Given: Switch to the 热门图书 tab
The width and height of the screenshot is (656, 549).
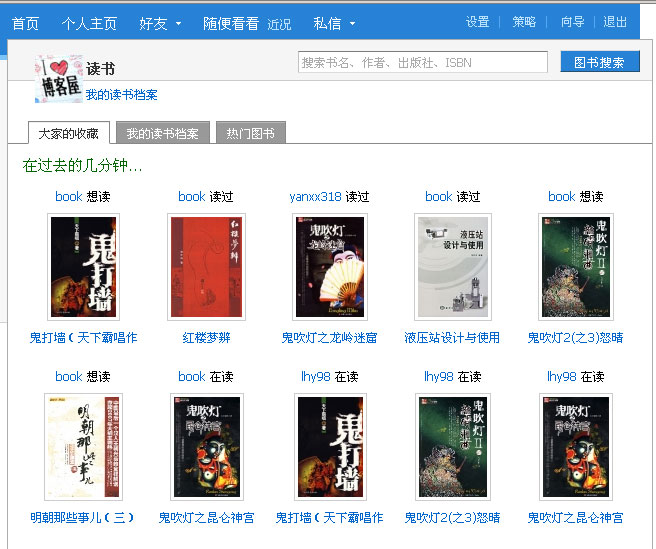Looking at the screenshot, I should pyautogui.click(x=251, y=133).
